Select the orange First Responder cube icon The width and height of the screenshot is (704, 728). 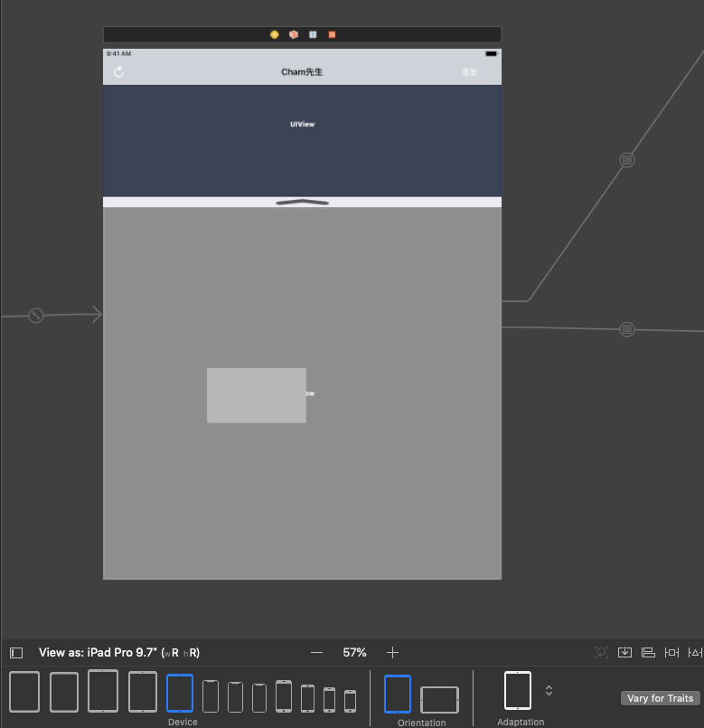click(294, 34)
